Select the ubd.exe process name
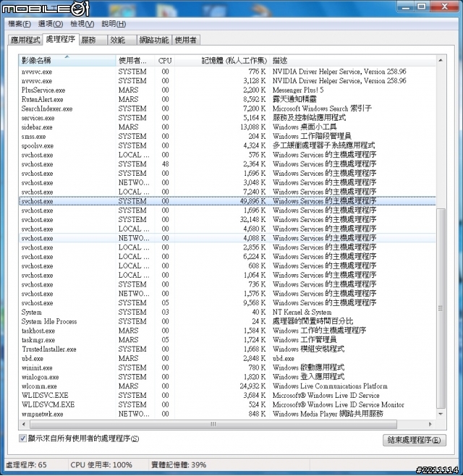This screenshot has width=463, height=476. (32, 359)
